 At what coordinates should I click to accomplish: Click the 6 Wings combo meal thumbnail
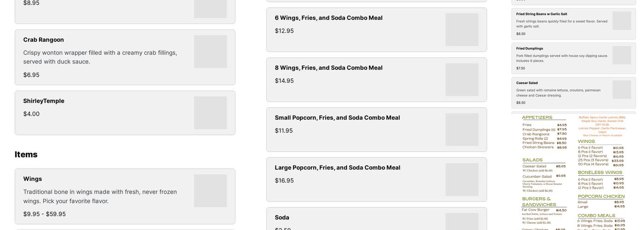pos(462,29)
